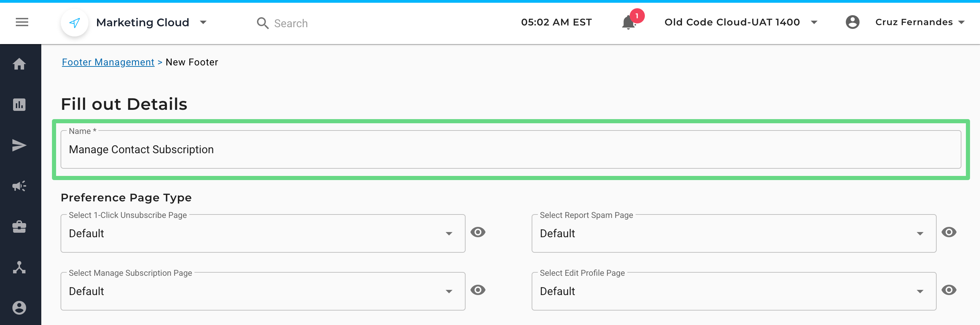The height and width of the screenshot is (325, 980).
Task: Open the Select 1-Click Unsubscribe Page dropdown
Action: 263,233
